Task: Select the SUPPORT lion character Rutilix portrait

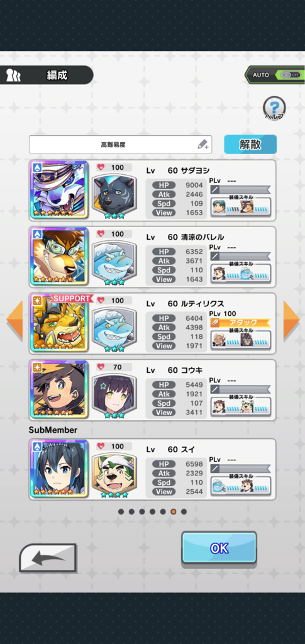Action: point(59,323)
